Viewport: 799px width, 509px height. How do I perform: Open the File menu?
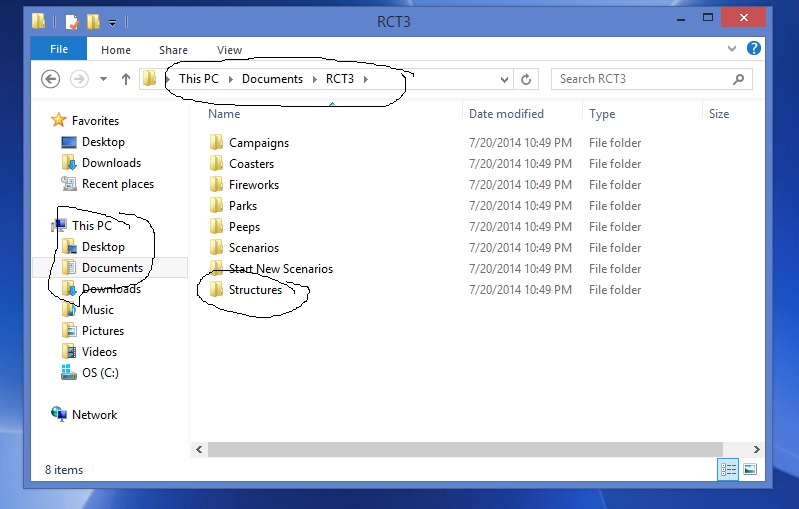59,50
